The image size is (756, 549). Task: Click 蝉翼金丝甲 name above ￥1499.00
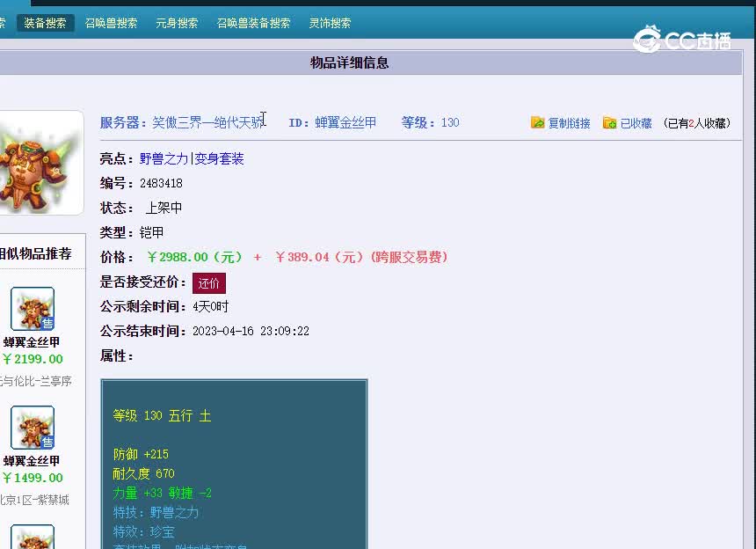click(32, 461)
